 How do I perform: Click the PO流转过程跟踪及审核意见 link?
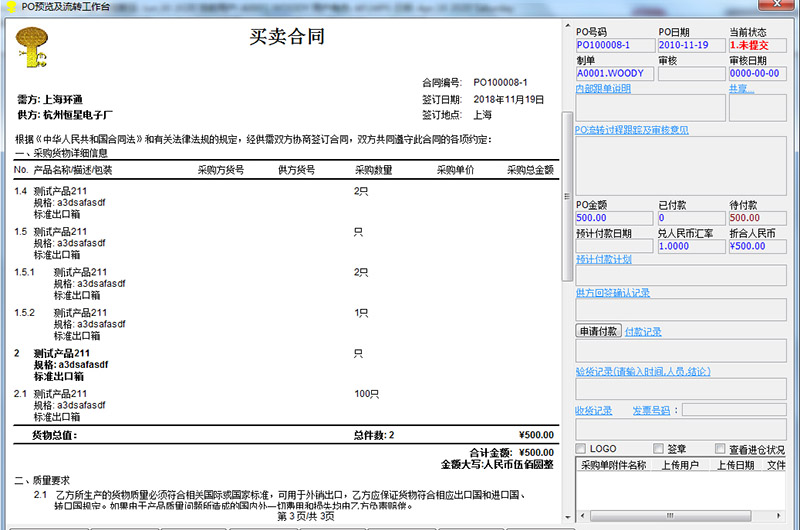click(x=632, y=130)
